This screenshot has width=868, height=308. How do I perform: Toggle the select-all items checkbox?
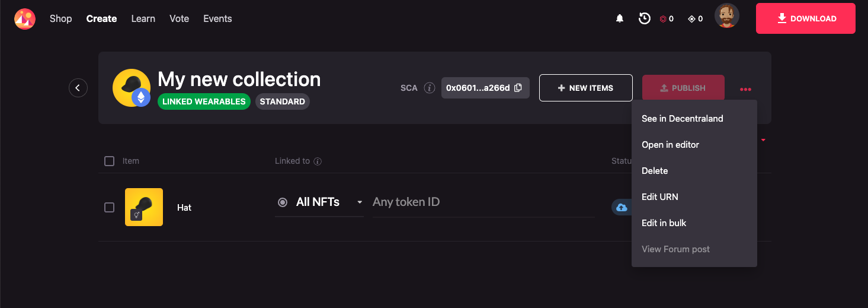tap(109, 161)
